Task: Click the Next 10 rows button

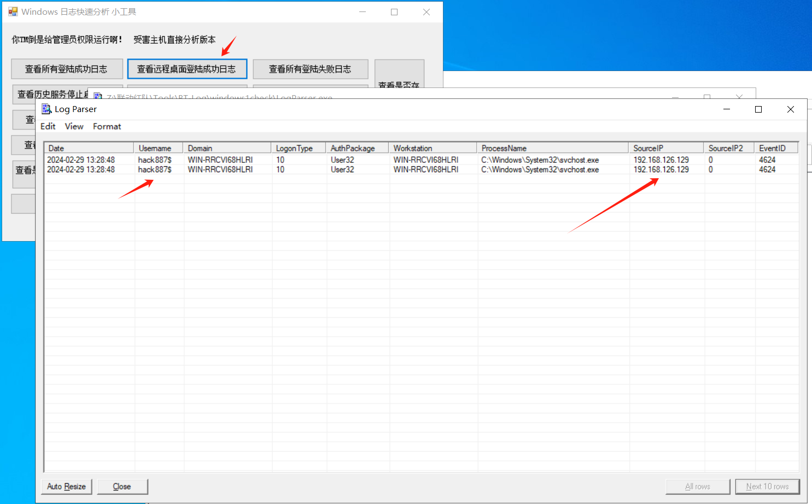Action: pos(768,487)
